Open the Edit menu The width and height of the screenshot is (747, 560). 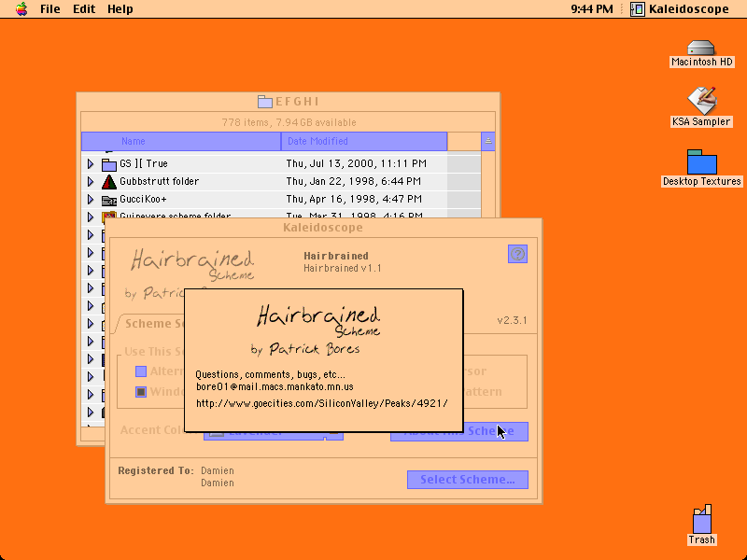click(x=84, y=9)
